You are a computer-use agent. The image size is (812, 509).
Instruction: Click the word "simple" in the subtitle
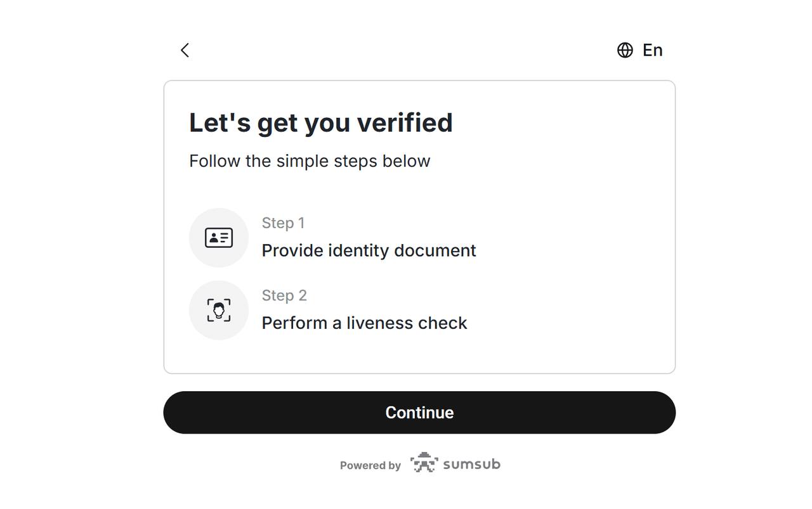301,161
